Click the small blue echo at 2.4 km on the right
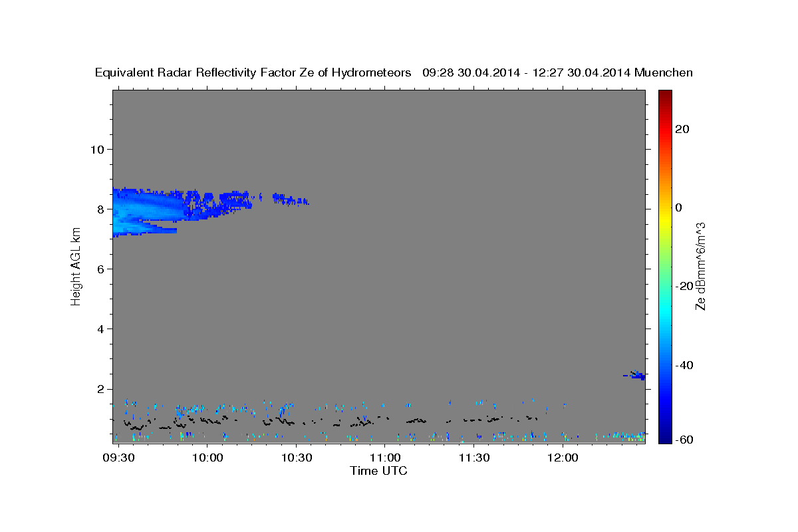 [635, 376]
